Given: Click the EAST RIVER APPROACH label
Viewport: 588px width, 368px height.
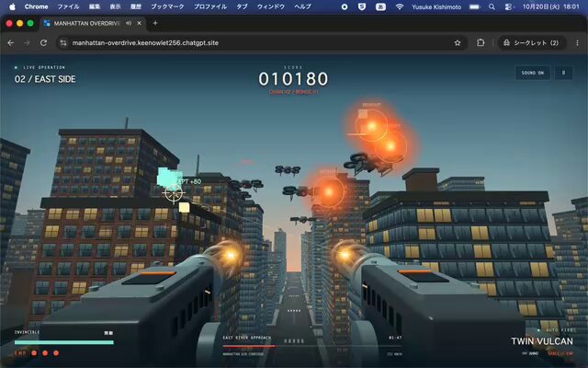Looking at the screenshot, I should (247, 338).
